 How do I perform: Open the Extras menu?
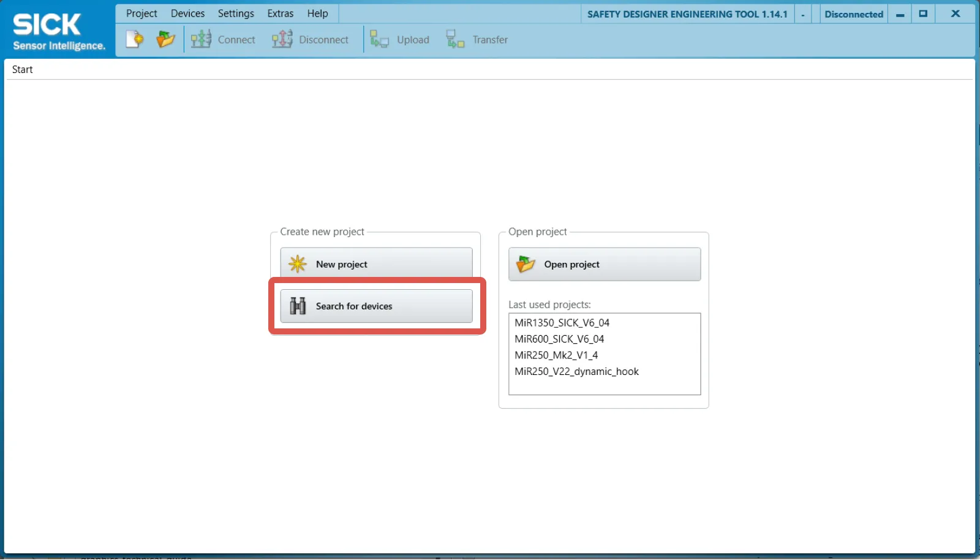(x=280, y=13)
